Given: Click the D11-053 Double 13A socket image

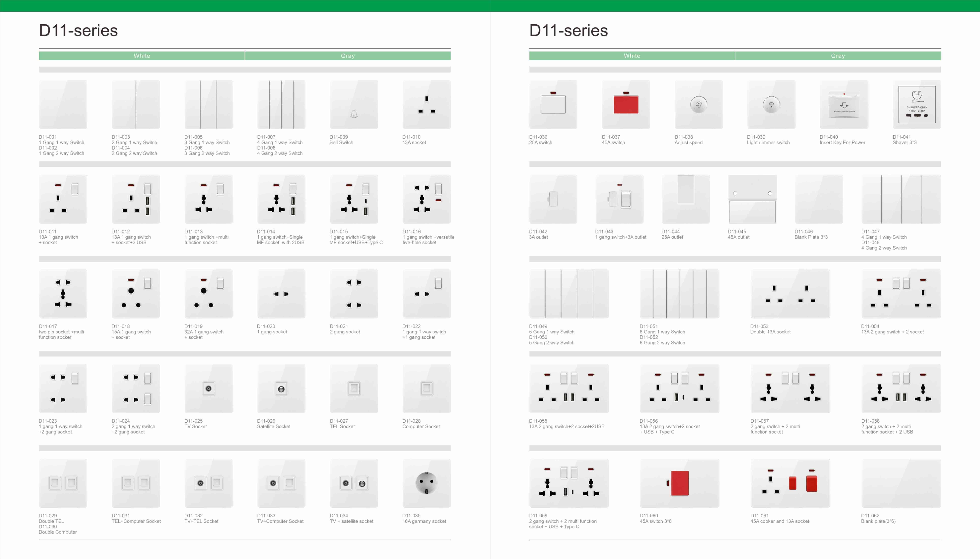Looking at the screenshot, I should coord(791,294).
